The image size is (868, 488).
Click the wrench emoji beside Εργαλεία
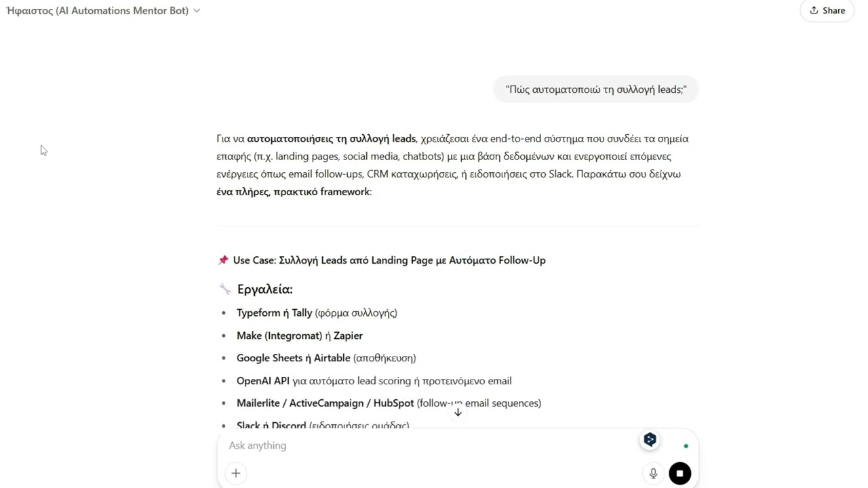click(225, 289)
